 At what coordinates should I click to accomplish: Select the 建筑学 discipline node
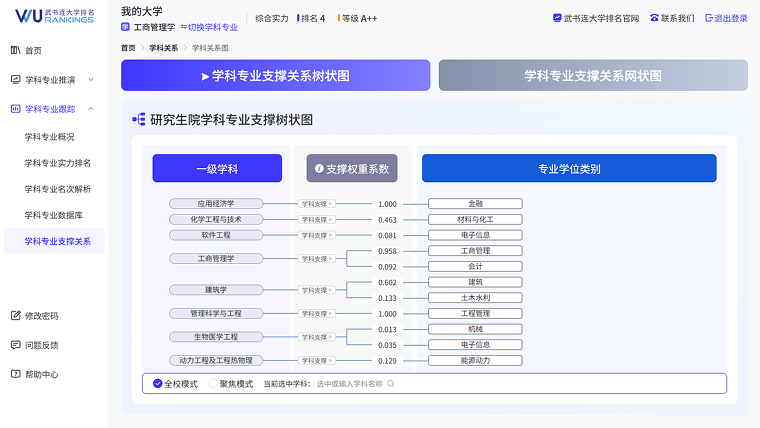click(x=216, y=290)
